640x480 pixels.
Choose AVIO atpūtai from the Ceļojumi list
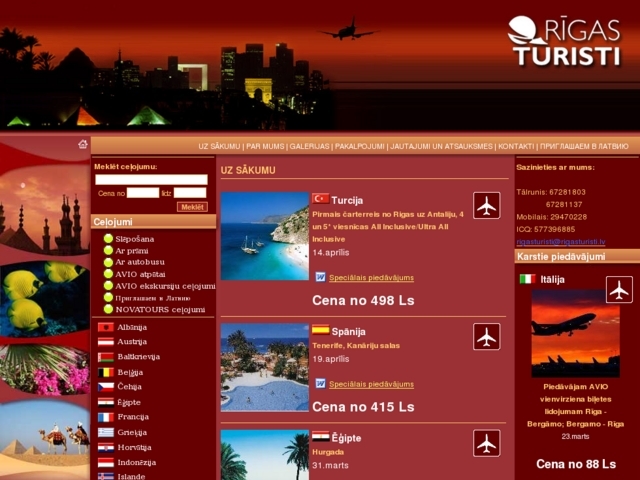140,273
